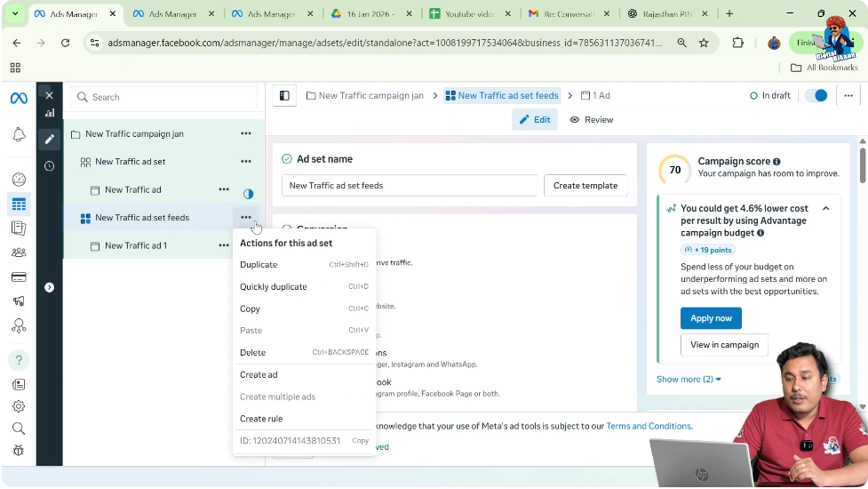
Task: Open the Audiences people icon in the sidebar
Action: (x=19, y=253)
